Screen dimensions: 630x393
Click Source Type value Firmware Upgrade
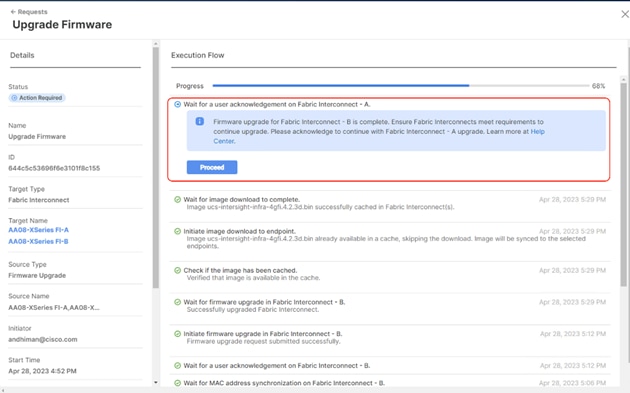(x=37, y=275)
